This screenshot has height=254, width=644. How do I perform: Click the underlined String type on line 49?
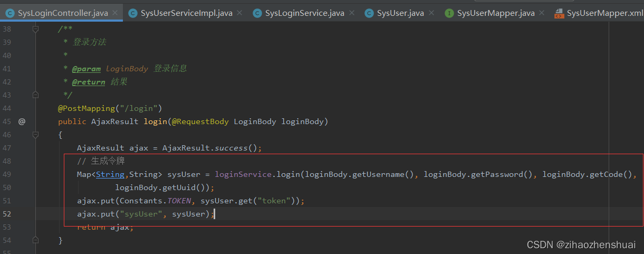pyautogui.click(x=110, y=174)
